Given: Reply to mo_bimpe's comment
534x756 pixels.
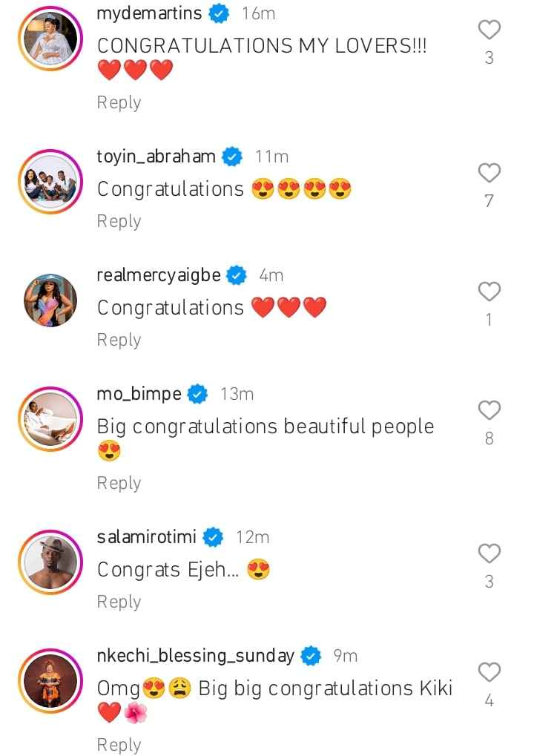Looking at the screenshot, I should 119,483.
